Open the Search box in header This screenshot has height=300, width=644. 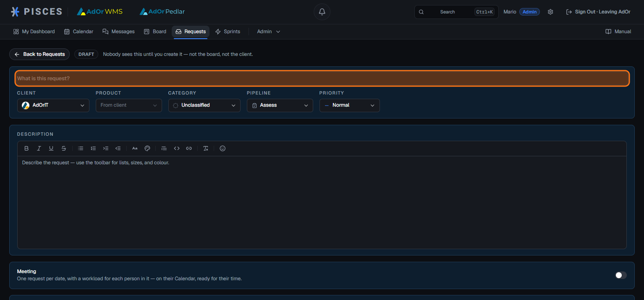pos(456,12)
